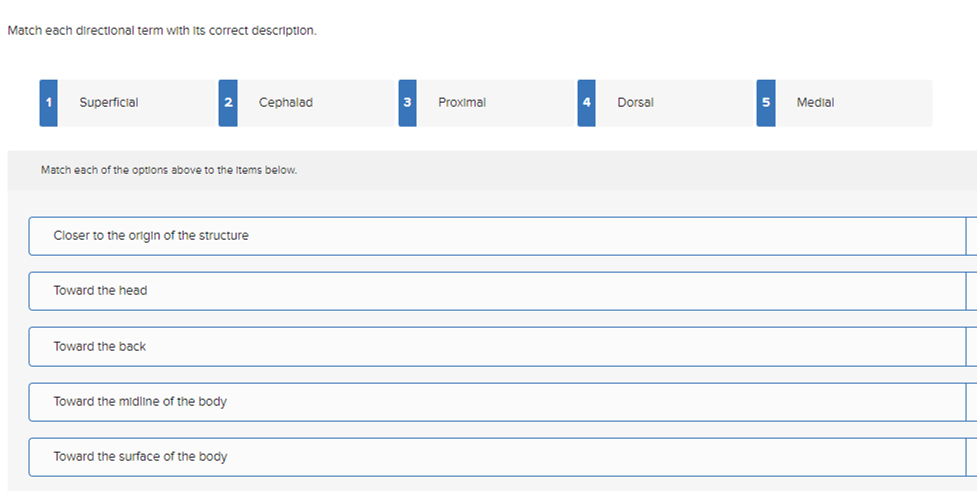Click the 'Toward the head' answer row
The height and width of the screenshot is (491, 977).
point(502,291)
